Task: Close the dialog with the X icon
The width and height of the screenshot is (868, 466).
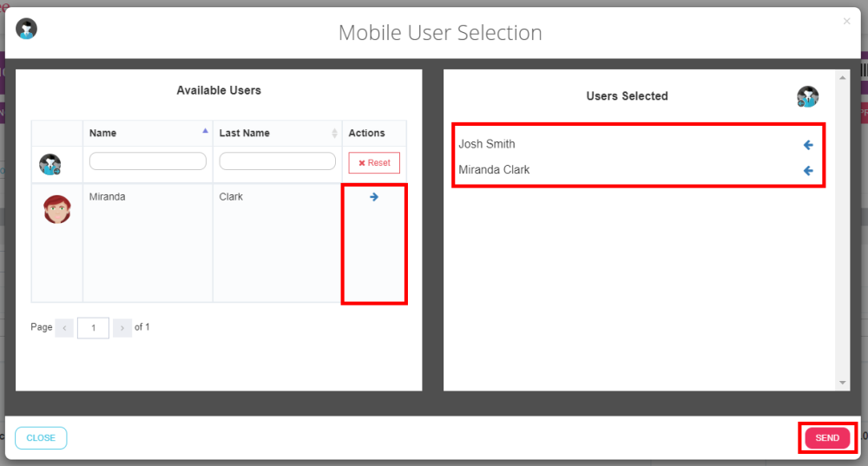Action: click(x=846, y=21)
